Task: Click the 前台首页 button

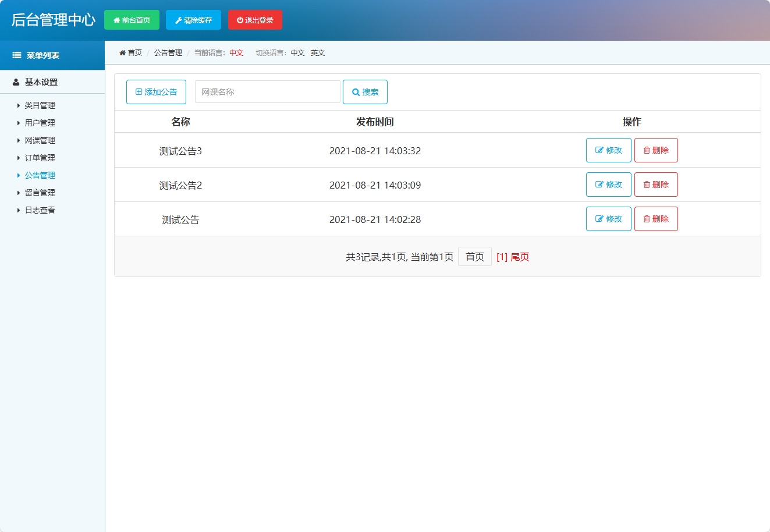Action: coord(132,19)
